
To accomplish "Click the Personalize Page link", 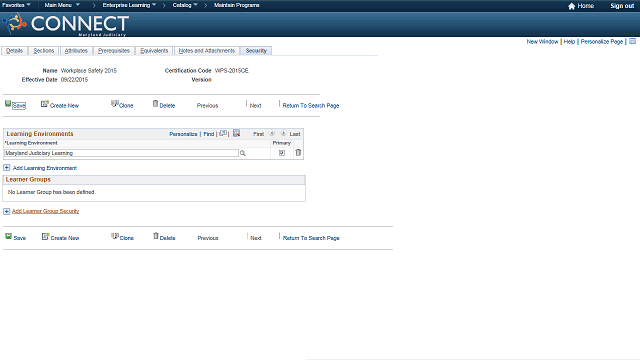I will coord(602,42).
